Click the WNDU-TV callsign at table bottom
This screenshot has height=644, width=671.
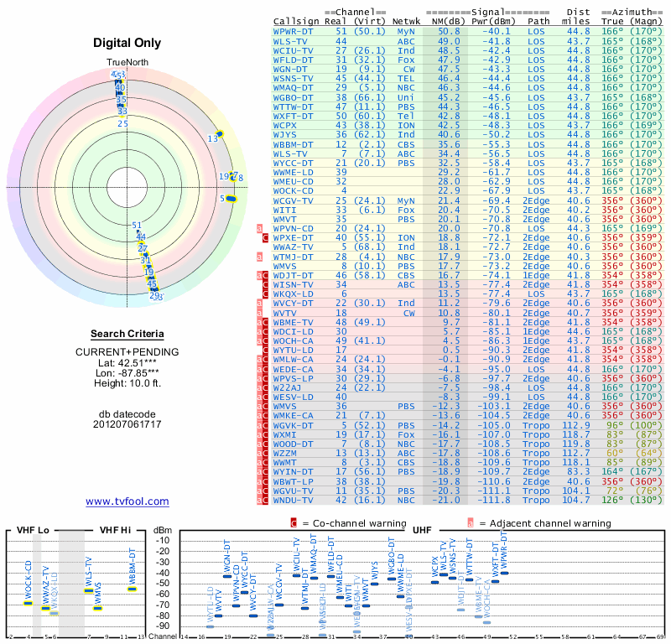293,501
